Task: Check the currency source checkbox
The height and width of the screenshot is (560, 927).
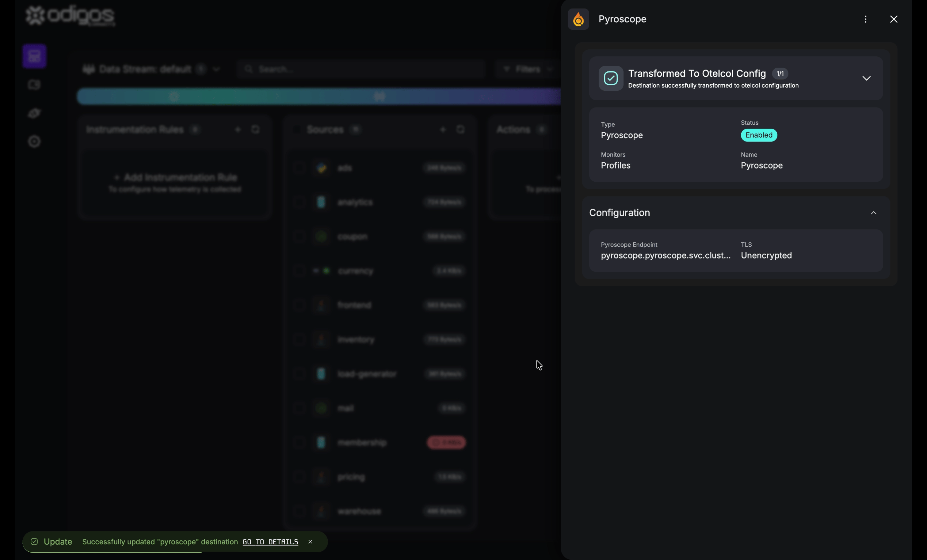Action: pos(299,271)
